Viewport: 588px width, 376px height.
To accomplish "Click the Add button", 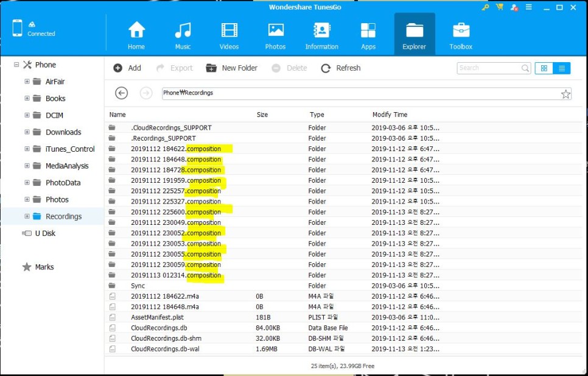I will (x=127, y=68).
